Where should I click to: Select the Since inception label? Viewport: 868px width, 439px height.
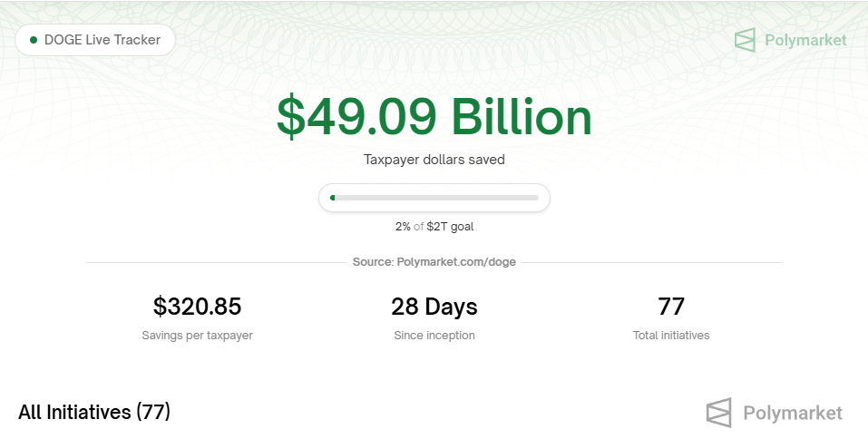pos(434,336)
